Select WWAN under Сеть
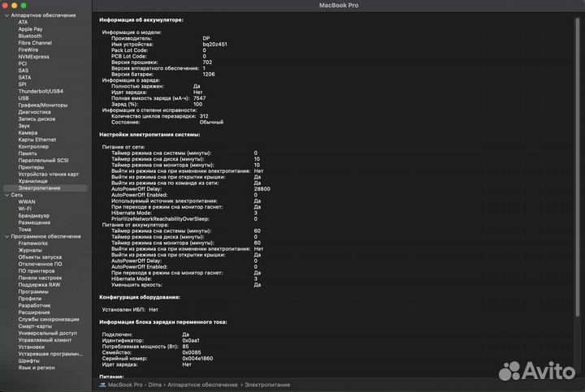Image resolution: width=585 pixels, height=392 pixels. 27,201
